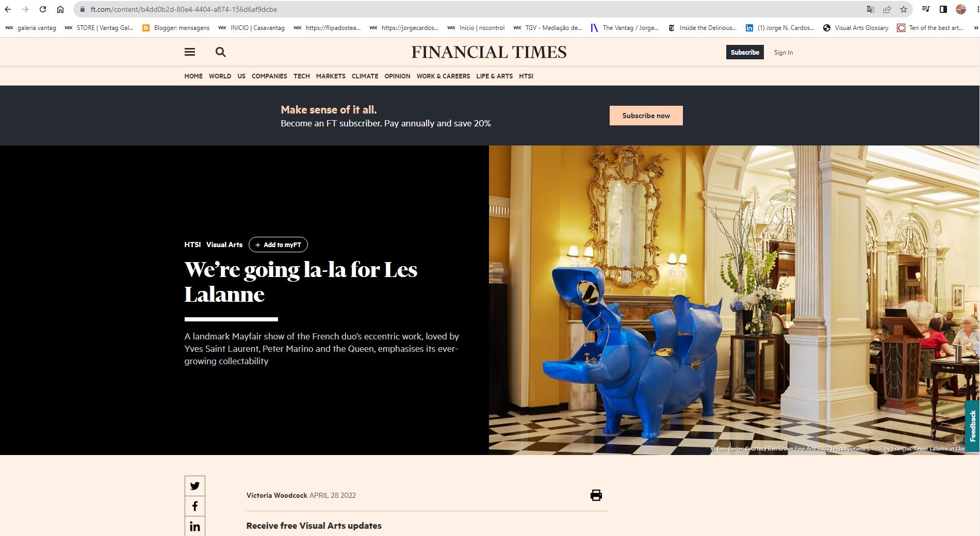This screenshot has width=980, height=536.
Task: Open the FT hamburger menu
Action: [x=190, y=52]
